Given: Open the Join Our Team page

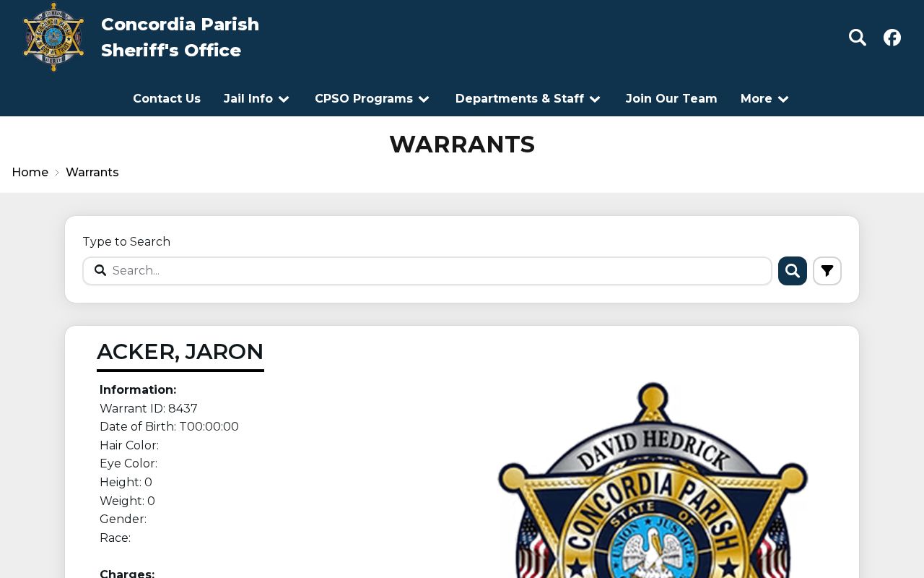Looking at the screenshot, I should click(x=671, y=99).
